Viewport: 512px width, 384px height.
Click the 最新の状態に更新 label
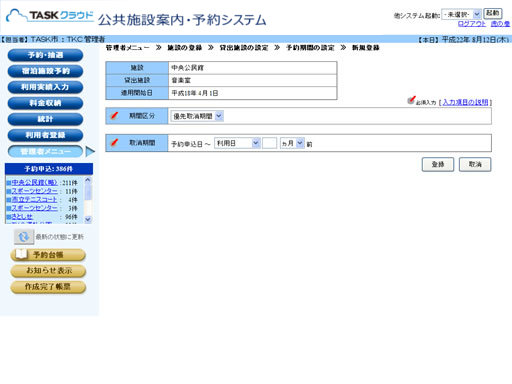(60, 237)
